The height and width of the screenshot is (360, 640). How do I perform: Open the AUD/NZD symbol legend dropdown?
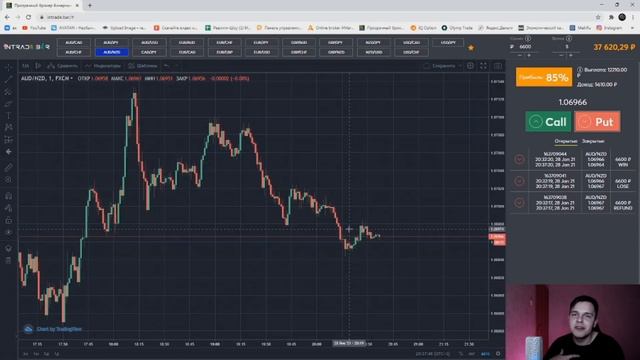point(47,78)
